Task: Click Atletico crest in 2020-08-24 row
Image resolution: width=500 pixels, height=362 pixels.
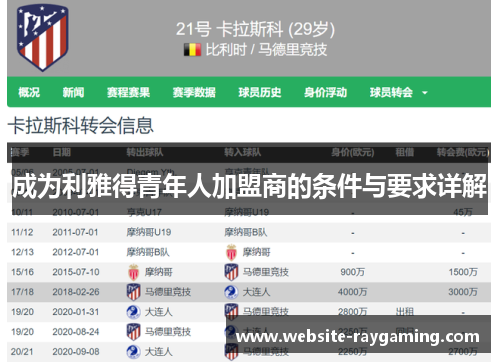Action: click(133, 332)
